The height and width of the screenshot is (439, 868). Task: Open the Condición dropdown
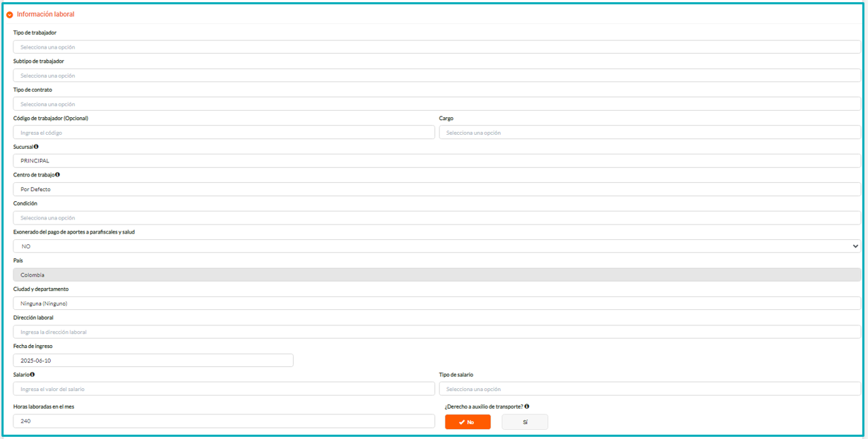pyautogui.click(x=436, y=218)
